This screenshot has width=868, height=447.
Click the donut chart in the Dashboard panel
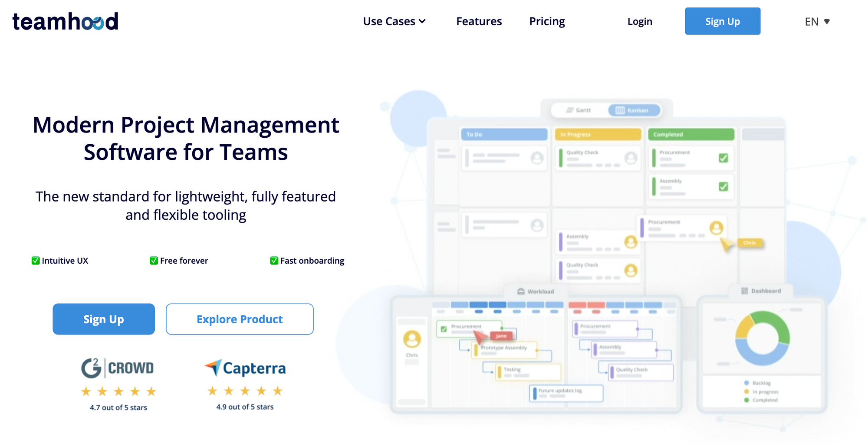tap(763, 338)
